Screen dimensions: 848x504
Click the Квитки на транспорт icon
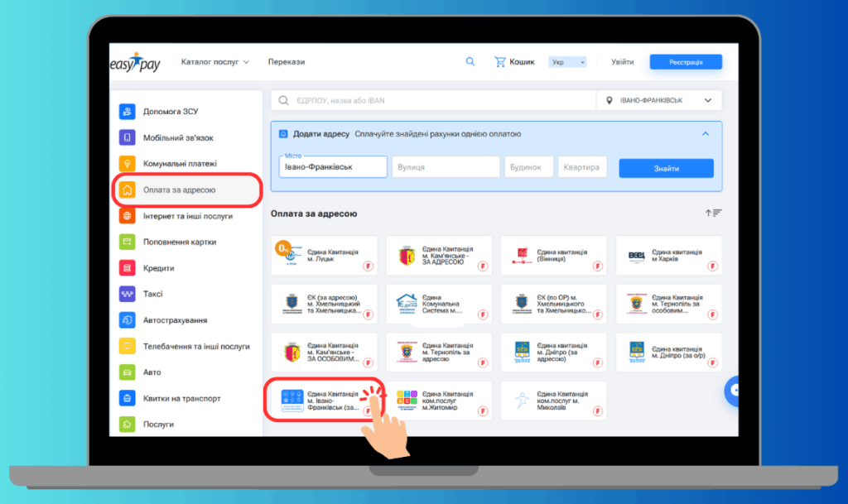(127, 398)
